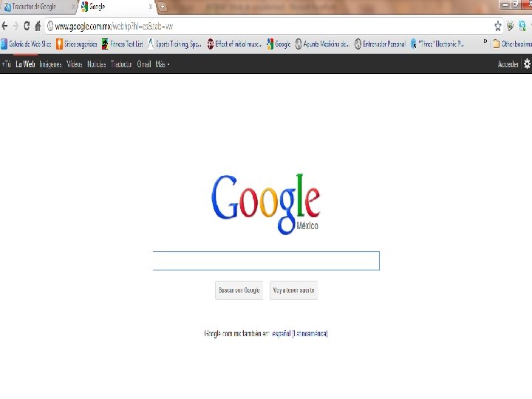Viewport: 532px width, 399px height.
Task: Open the Sitios sugeridos bookmark
Action: [x=77, y=44]
